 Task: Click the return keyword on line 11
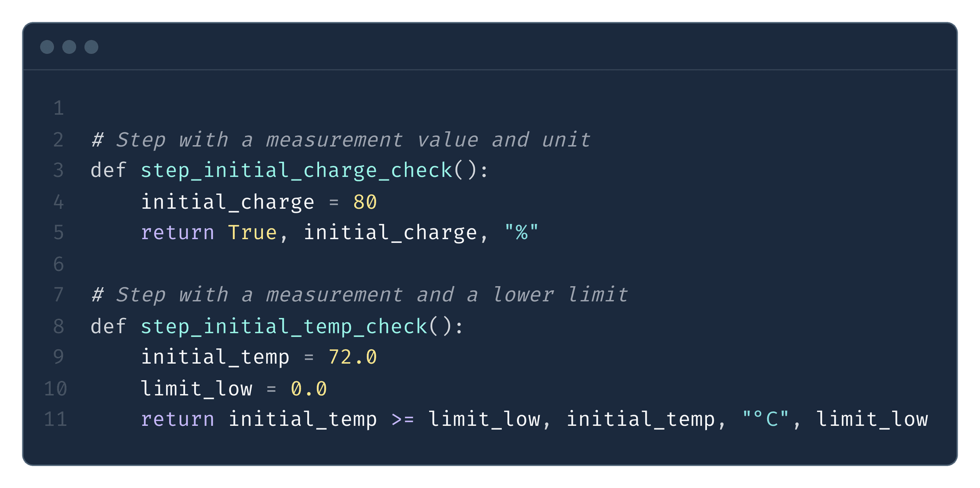tap(178, 419)
